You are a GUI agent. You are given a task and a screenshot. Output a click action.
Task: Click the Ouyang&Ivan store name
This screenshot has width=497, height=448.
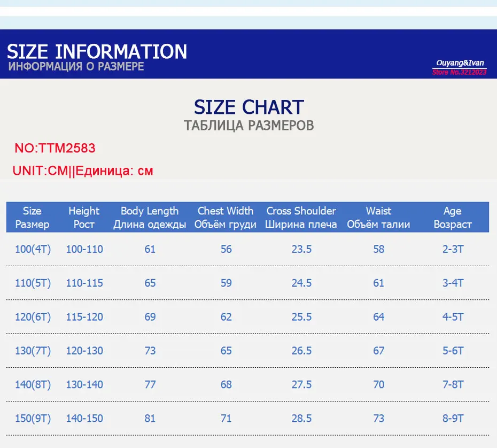(460, 63)
